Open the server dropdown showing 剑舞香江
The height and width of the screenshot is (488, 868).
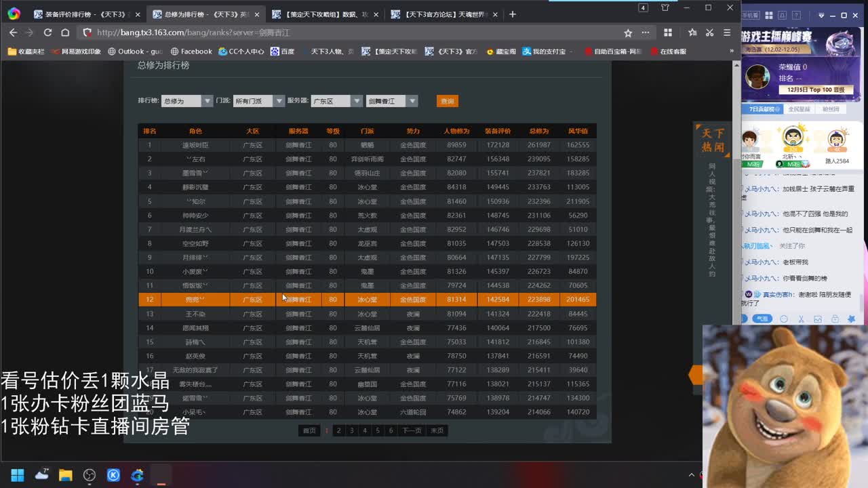(391, 101)
